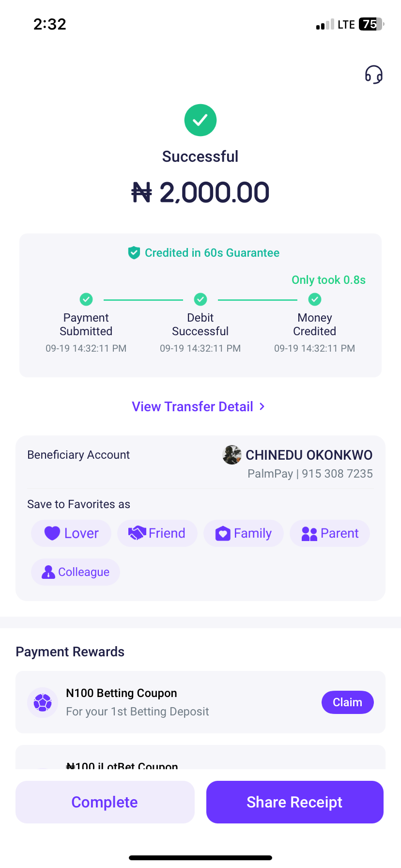Tap the Payment Submitted step checkmark

click(86, 299)
